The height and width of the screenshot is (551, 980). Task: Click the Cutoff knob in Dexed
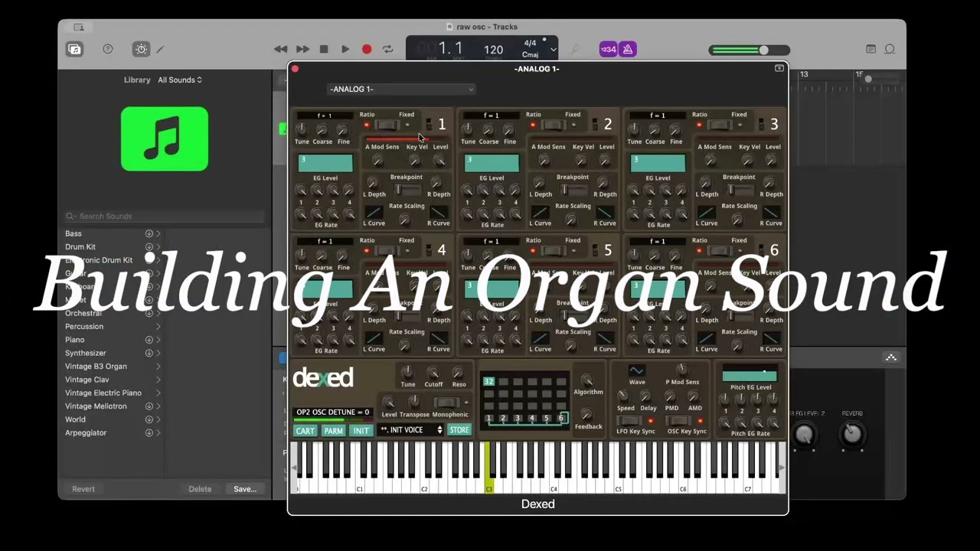433,372
